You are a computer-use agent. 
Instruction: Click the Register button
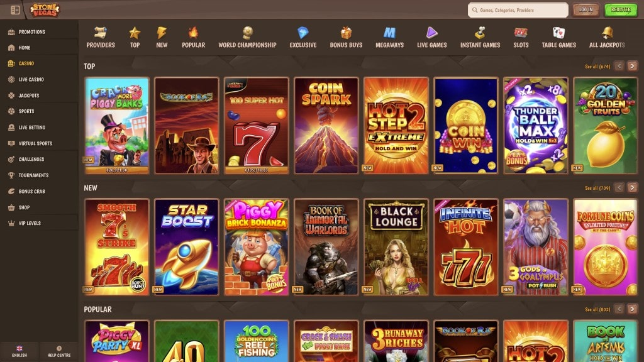pyautogui.click(x=621, y=10)
